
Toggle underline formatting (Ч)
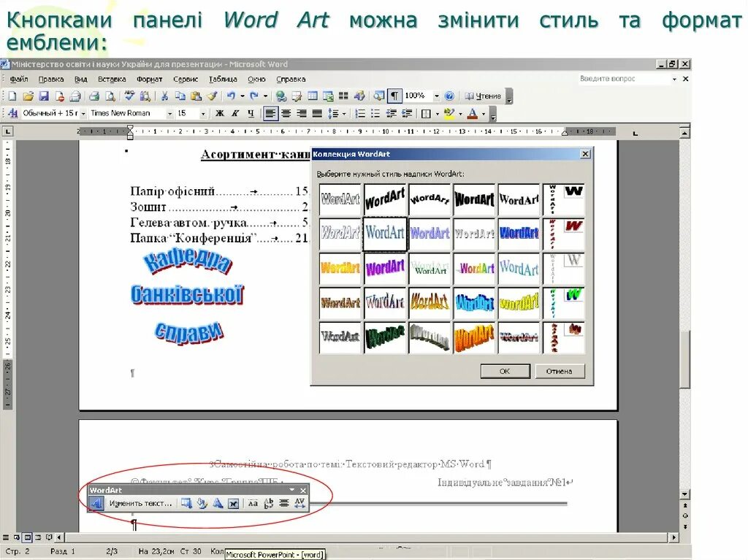pyautogui.click(x=251, y=113)
